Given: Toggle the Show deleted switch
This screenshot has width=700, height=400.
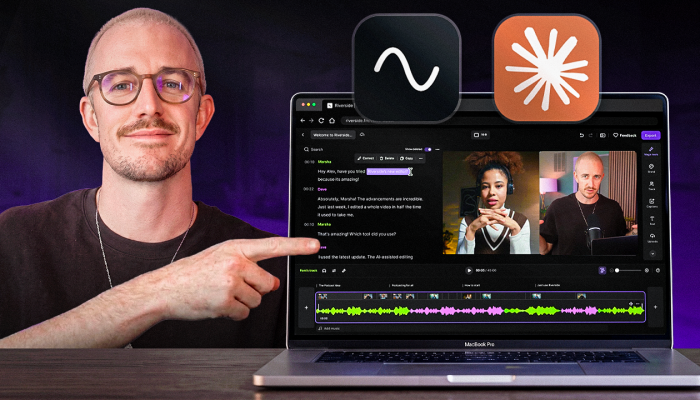Looking at the screenshot, I should coord(428,150).
